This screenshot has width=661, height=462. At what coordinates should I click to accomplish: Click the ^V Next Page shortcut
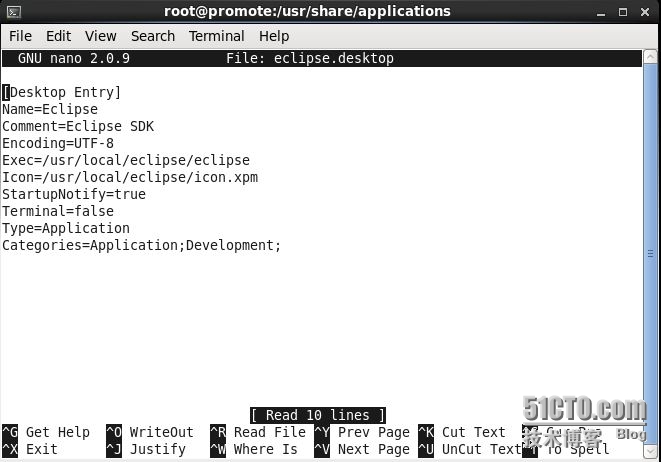coord(362,449)
